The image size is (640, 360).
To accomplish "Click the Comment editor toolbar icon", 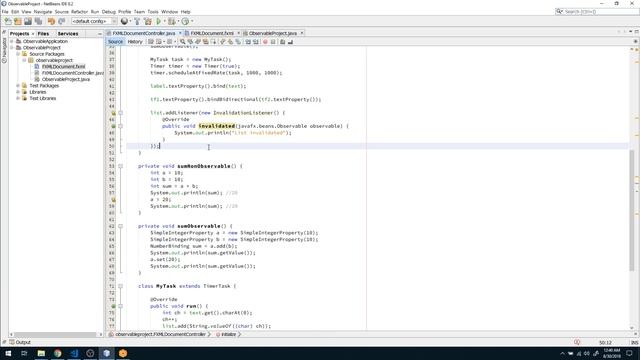I will click(282, 42).
